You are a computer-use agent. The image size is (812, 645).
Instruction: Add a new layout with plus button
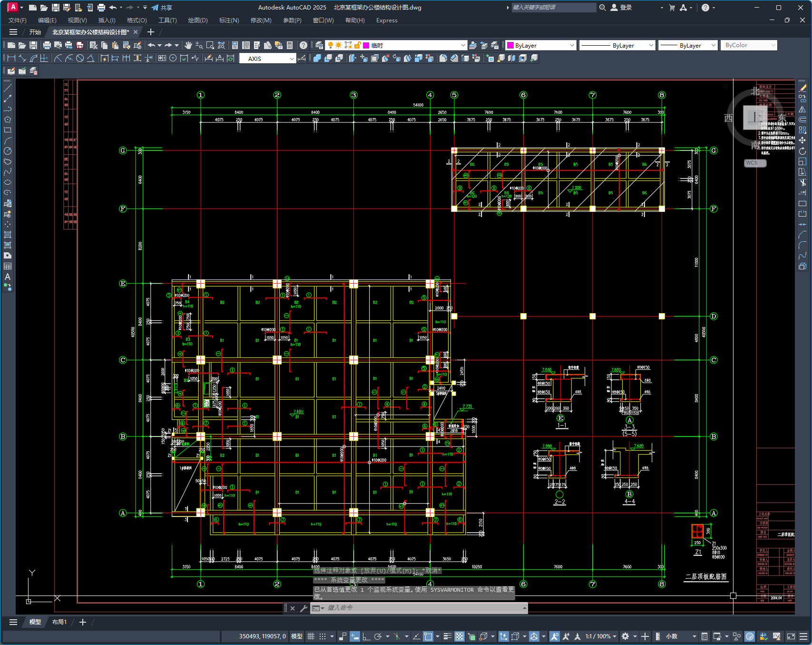[82, 622]
